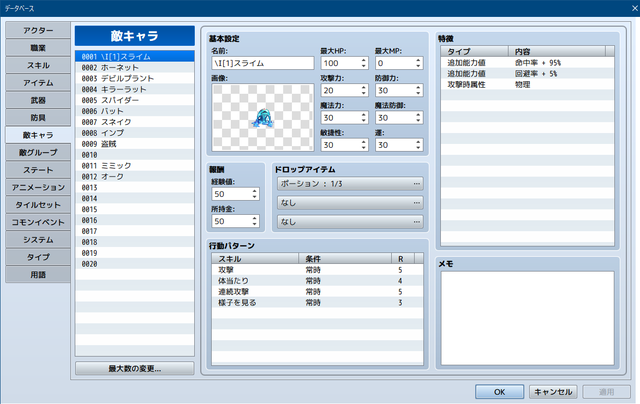Viewport: 640px width, 404px height.
Task: Select the 体当たり action pattern row
Action: coord(317,281)
